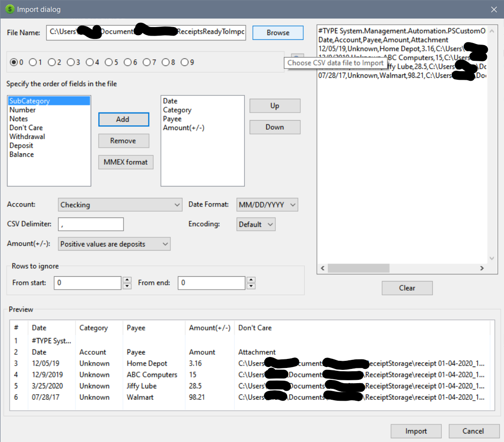Screen dimensions: 504x442
Task: Click log scroll right arrow
Action: pos(482,268)
